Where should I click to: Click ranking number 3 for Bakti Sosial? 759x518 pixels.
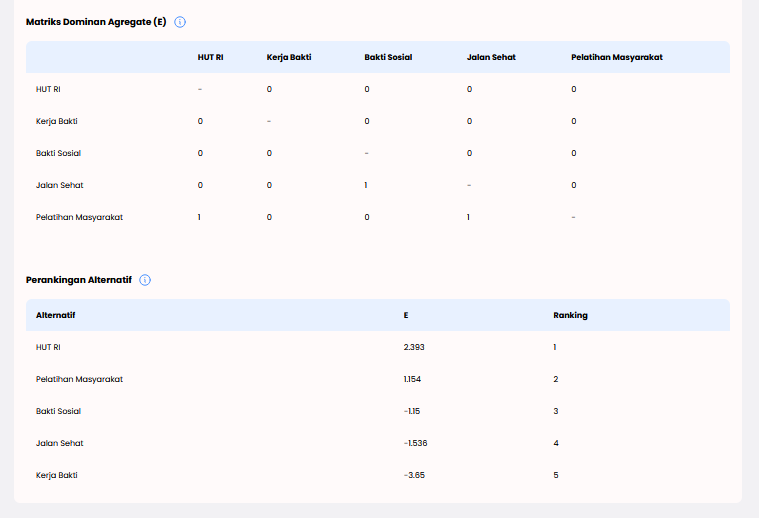tap(556, 411)
